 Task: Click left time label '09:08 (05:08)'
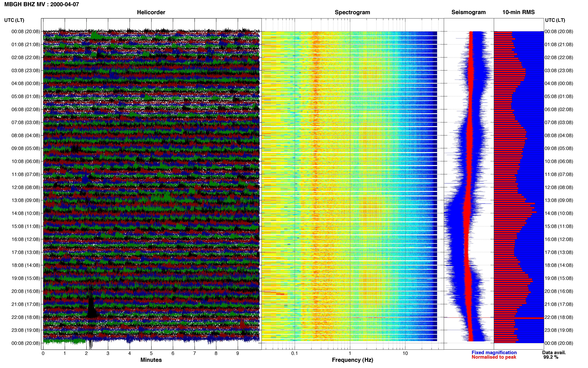pos(26,148)
